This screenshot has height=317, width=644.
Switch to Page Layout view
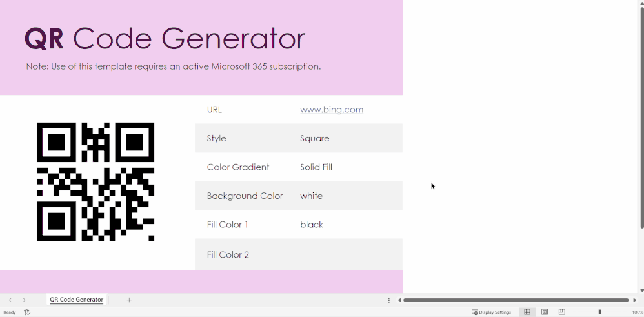[545, 312]
